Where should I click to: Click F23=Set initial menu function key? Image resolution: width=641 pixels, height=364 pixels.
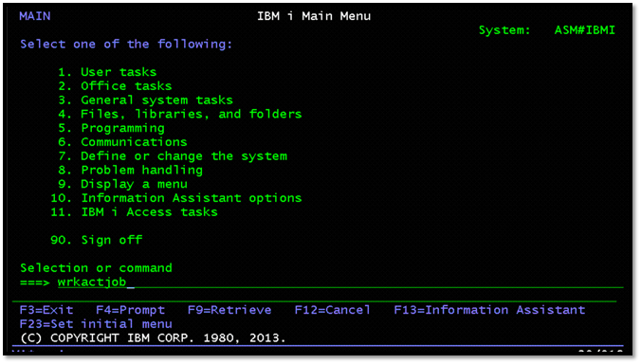click(96, 324)
